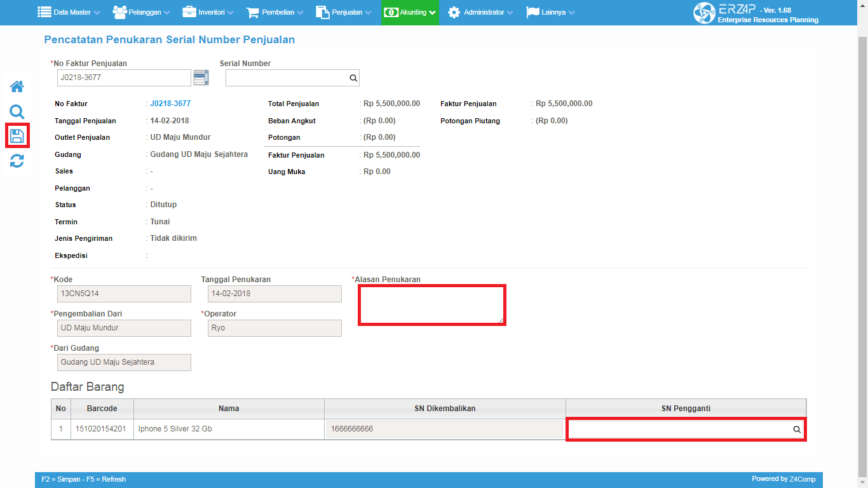The image size is (868, 488).
Task: Focus the No Faktur Penjualan input field
Action: pyautogui.click(x=124, y=78)
